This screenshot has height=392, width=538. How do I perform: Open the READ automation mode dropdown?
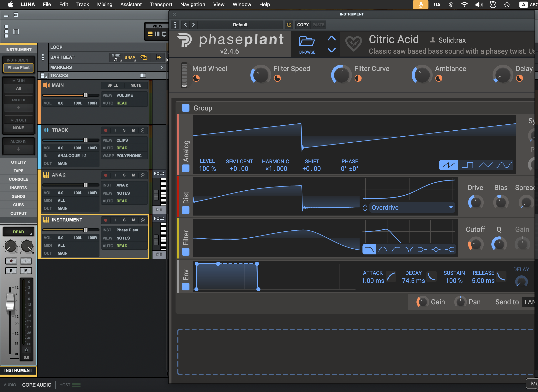click(18, 232)
